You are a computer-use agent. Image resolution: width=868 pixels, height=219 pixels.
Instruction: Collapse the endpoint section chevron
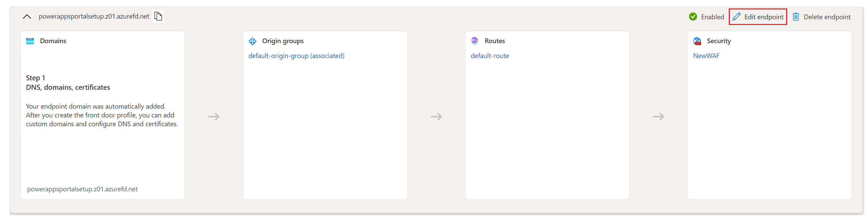(27, 17)
